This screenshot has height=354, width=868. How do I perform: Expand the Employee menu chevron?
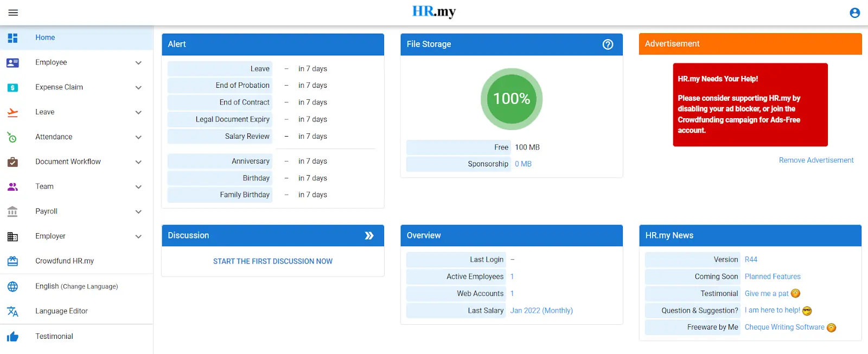pos(138,63)
